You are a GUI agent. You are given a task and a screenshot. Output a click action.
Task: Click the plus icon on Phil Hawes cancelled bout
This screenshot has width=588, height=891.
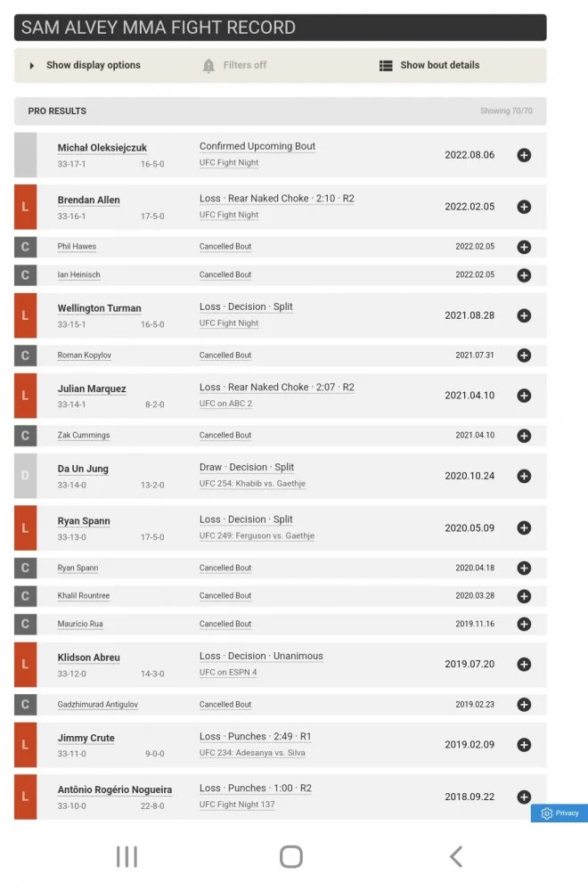tap(524, 247)
